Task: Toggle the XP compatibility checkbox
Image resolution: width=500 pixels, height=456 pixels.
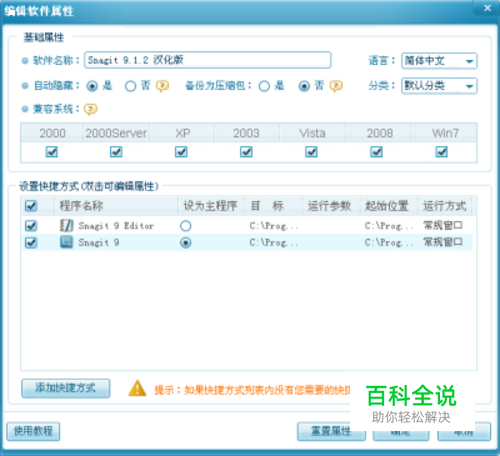Action: (x=181, y=152)
